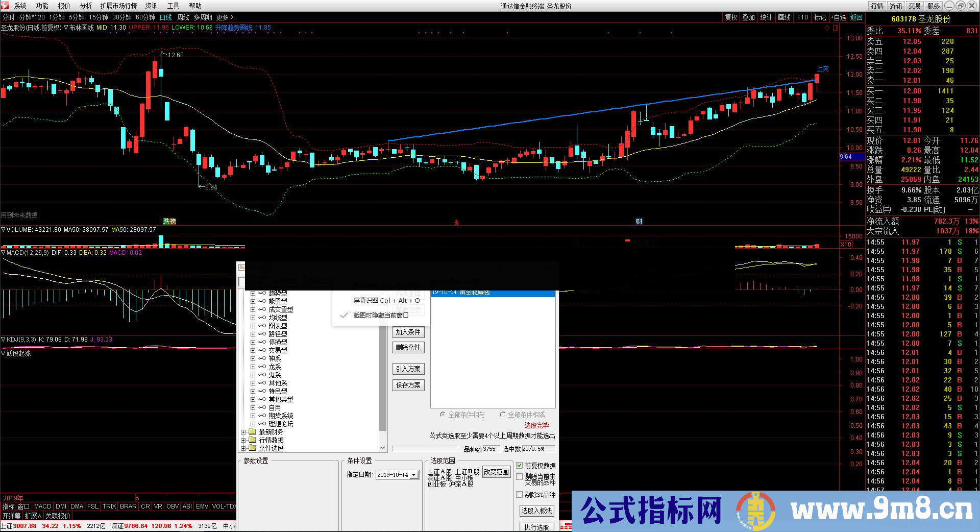980x532 pixels.
Task: Click the 统计 statistics icon
Action: (x=767, y=17)
